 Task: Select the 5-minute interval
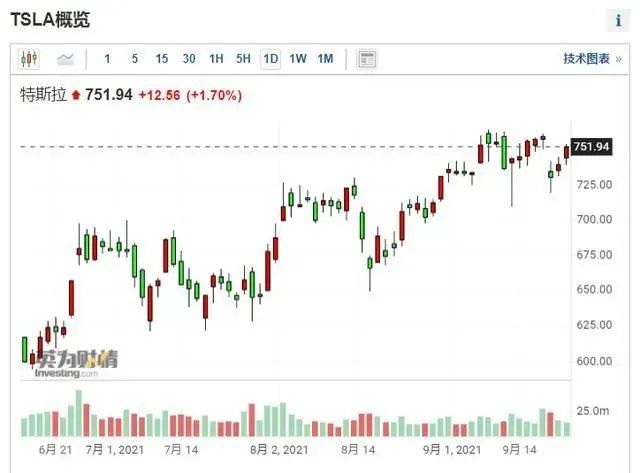pyautogui.click(x=135, y=59)
